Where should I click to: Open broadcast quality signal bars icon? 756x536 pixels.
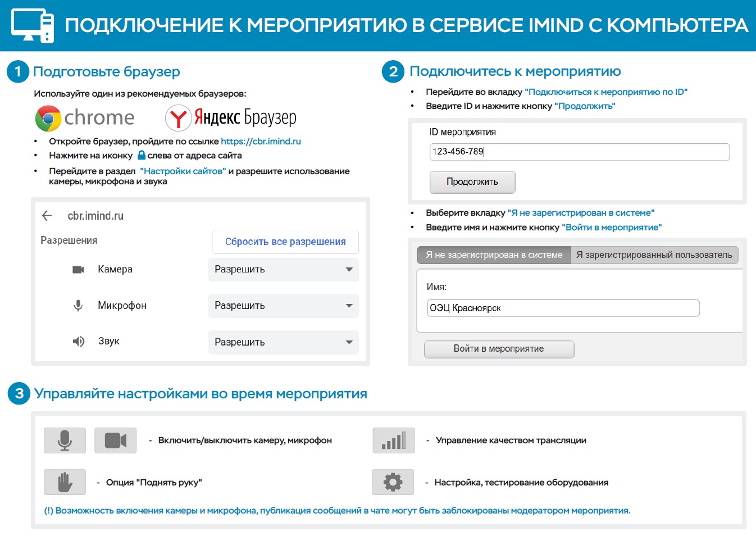pos(394,440)
